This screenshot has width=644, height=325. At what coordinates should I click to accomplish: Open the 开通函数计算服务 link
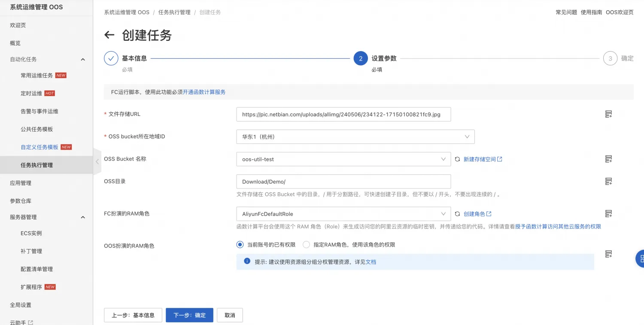pos(204,92)
